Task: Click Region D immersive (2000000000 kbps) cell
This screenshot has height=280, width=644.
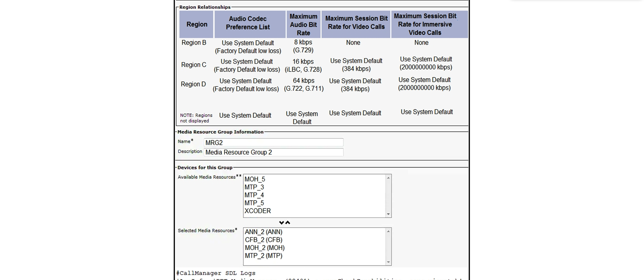Action: 425,84
